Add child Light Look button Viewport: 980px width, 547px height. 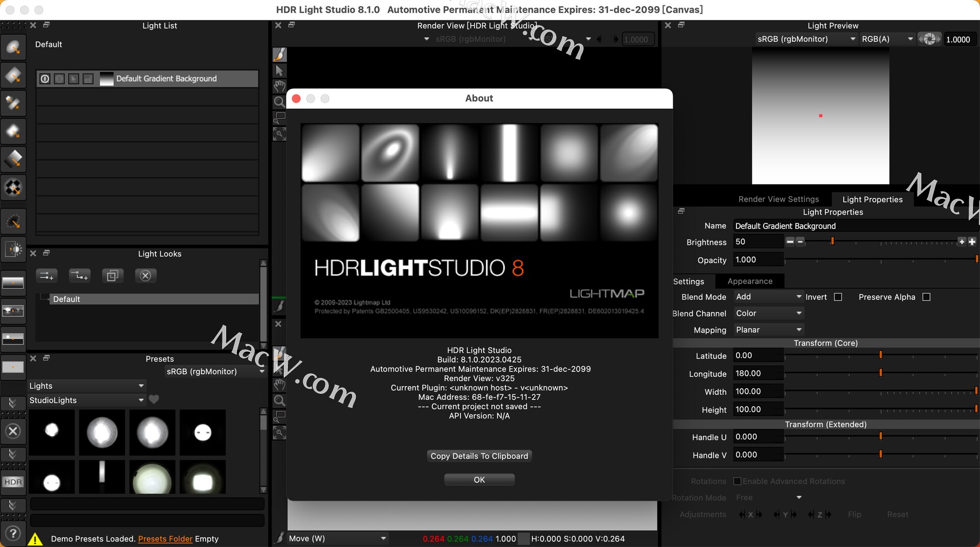point(79,276)
